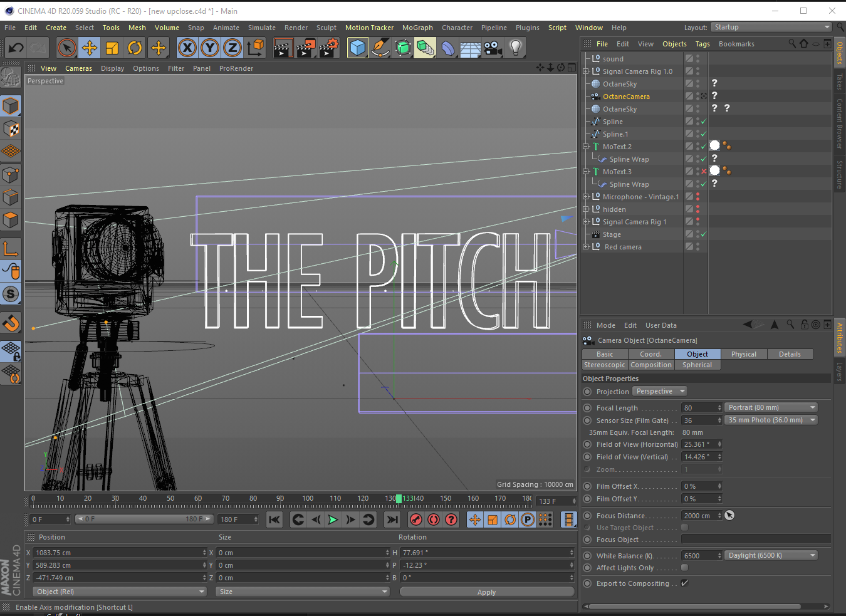Toggle Enable Snap magnet icon

click(11, 323)
